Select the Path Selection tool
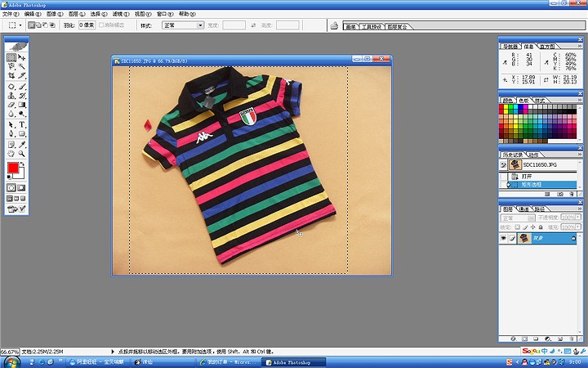The image size is (588, 368). (x=11, y=124)
